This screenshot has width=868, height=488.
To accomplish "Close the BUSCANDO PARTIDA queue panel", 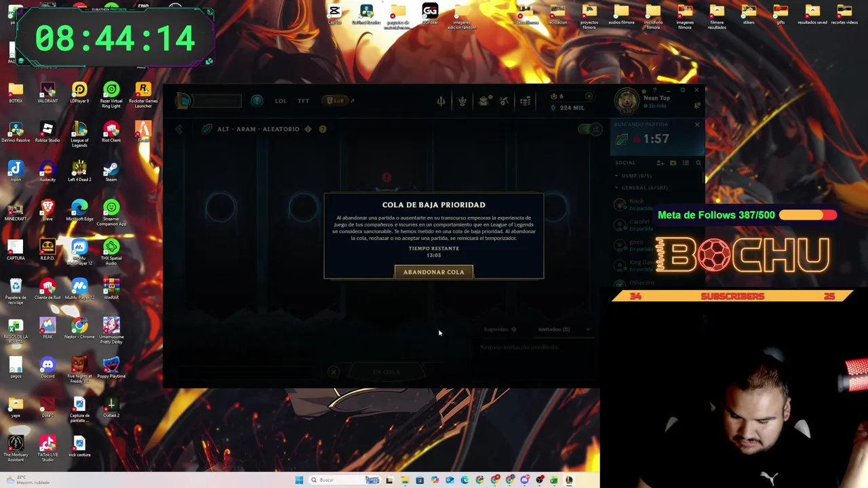I will tap(697, 125).
